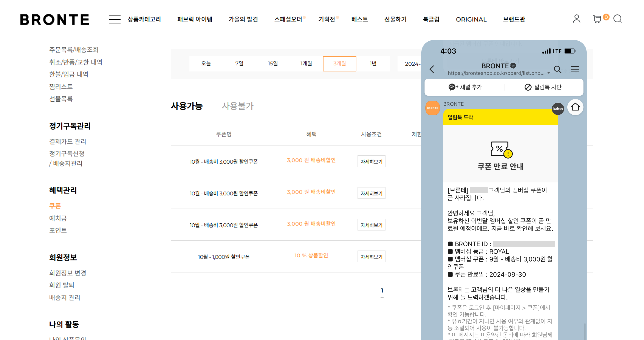Click the start date input field

point(410,64)
